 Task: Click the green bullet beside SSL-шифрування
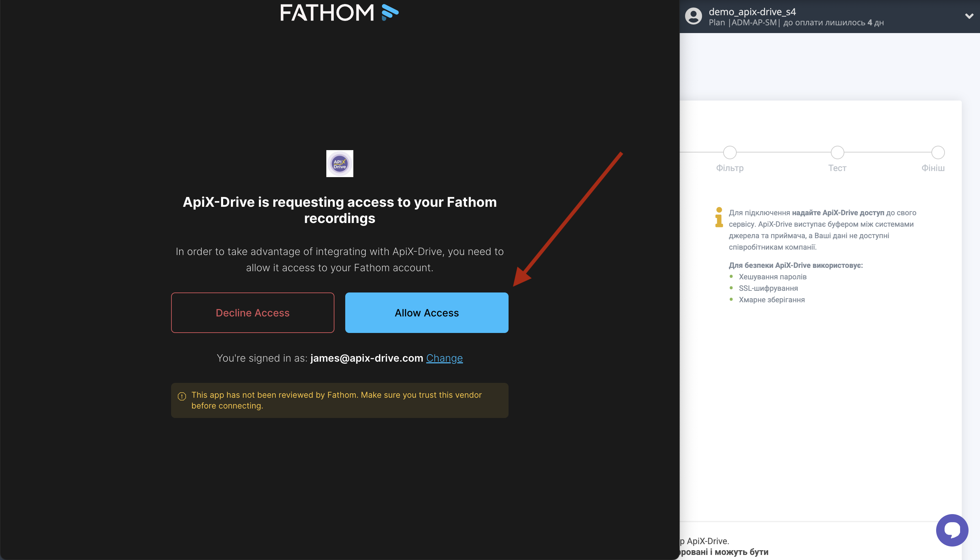click(x=731, y=288)
